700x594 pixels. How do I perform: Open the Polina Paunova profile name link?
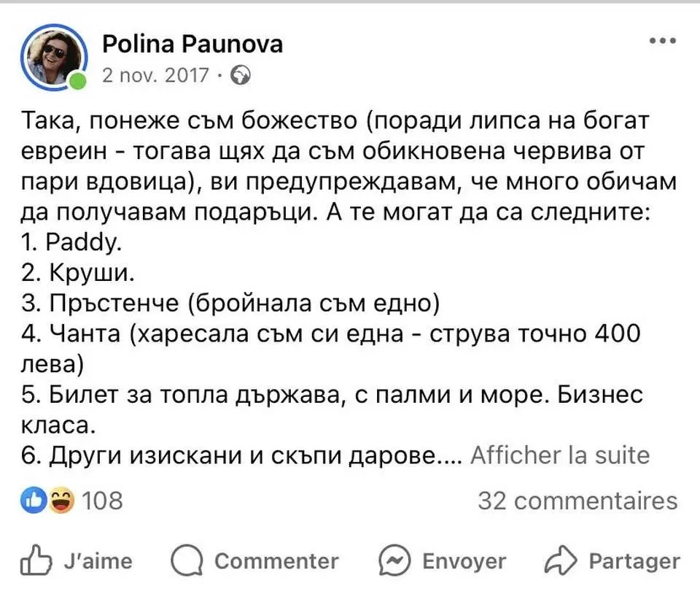click(192, 45)
